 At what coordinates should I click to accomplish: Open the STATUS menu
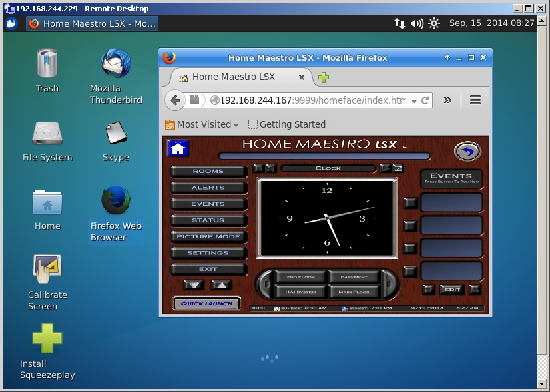[x=208, y=220]
